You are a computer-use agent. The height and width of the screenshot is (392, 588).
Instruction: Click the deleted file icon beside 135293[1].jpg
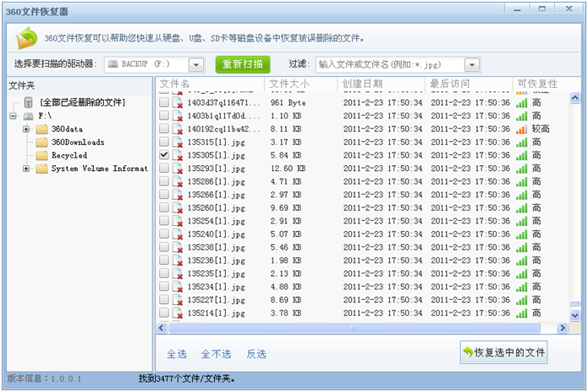178,168
